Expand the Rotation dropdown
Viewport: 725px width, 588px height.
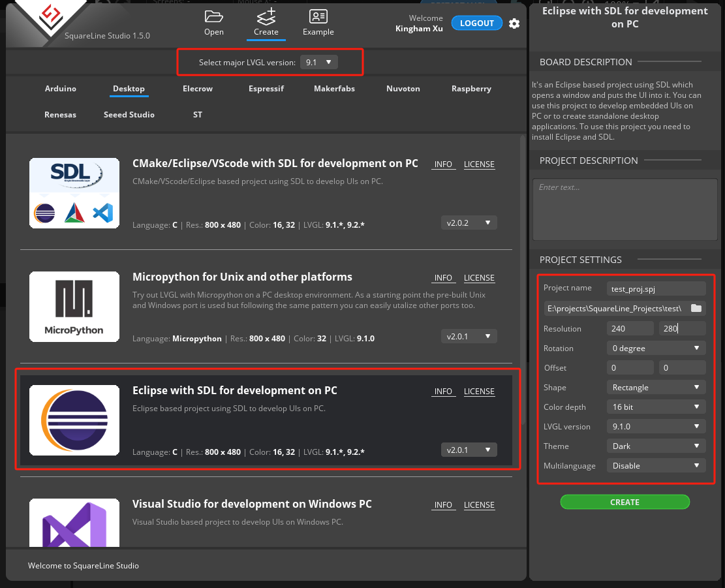[x=655, y=348]
